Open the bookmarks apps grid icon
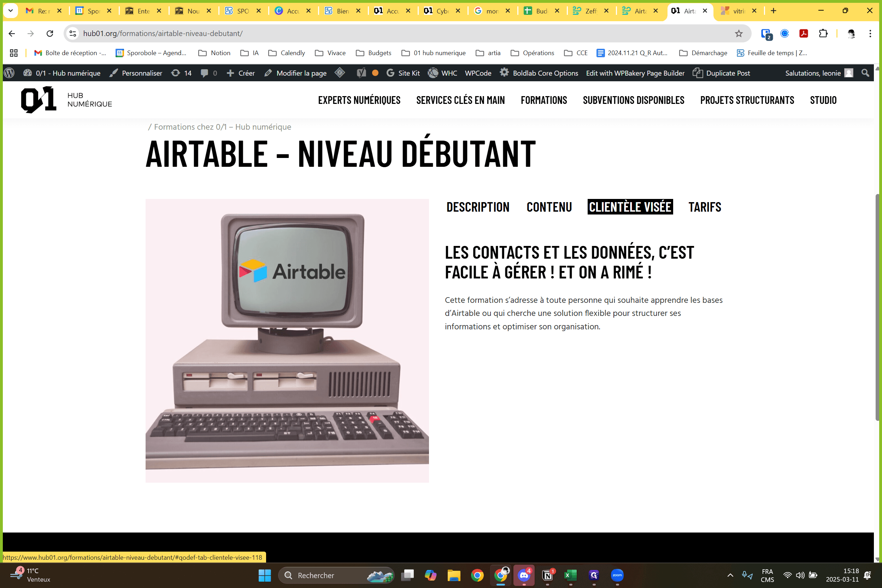 point(14,53)
